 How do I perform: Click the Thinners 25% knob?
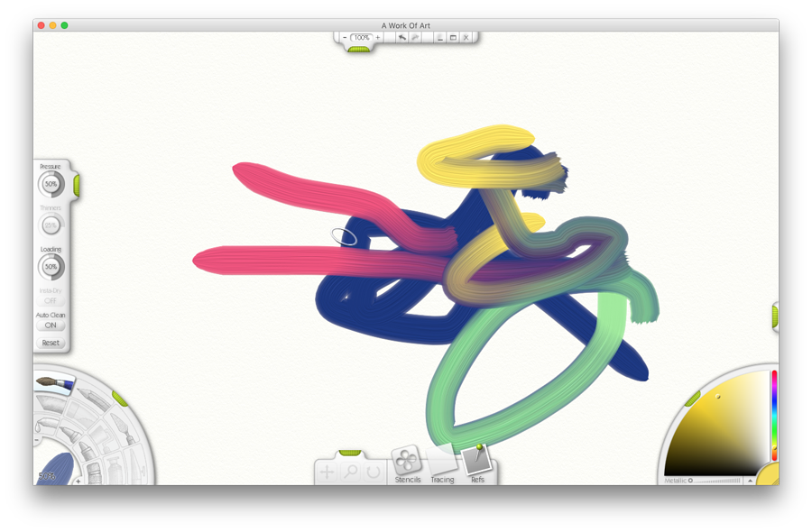(x=51, y=225)
